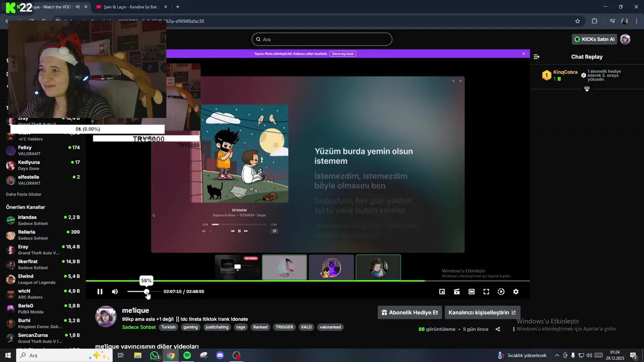Open the user profile avatar menu on Kick
Image resolution: width=644 pixels, height=362 pixels.
tap(625, 39)
